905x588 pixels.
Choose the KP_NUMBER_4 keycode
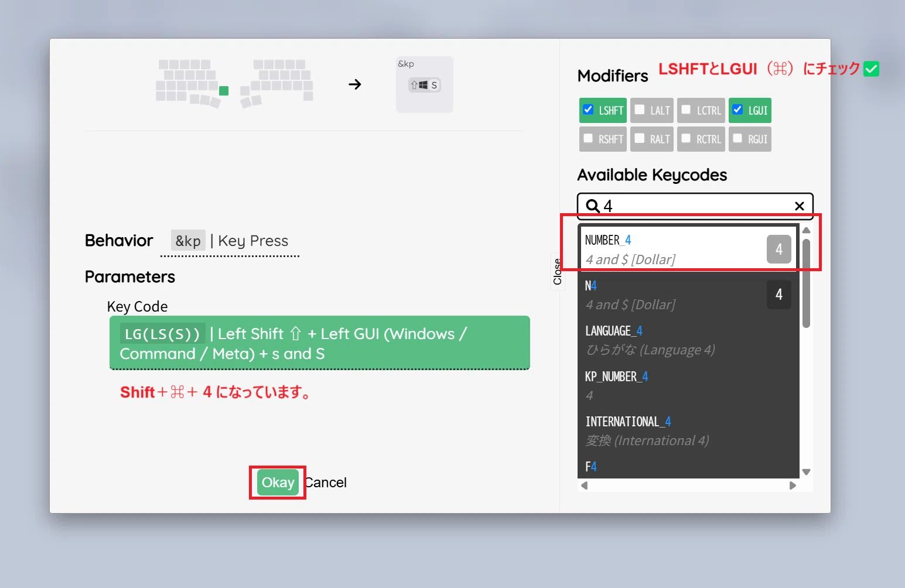pos(688,385)
